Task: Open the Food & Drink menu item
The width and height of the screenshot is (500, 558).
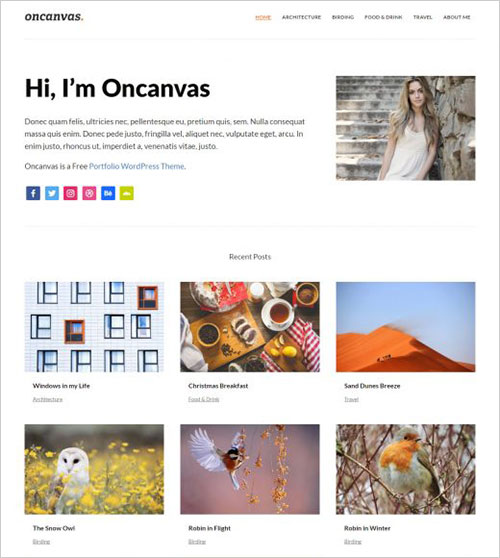Action: pyautogui.click(x=383, y=17)
